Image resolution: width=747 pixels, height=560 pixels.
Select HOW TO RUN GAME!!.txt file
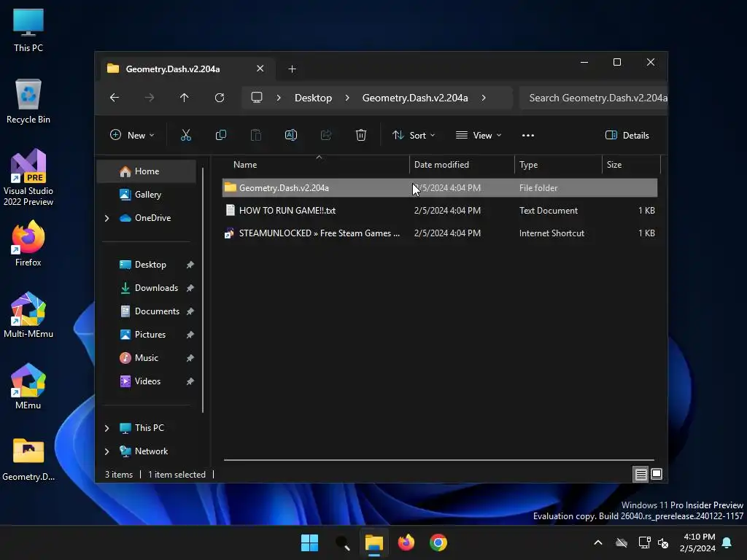(440, 211)
